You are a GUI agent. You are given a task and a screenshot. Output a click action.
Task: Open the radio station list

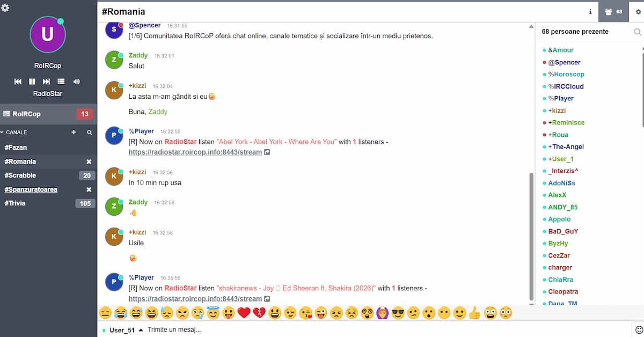click(61, 82)
